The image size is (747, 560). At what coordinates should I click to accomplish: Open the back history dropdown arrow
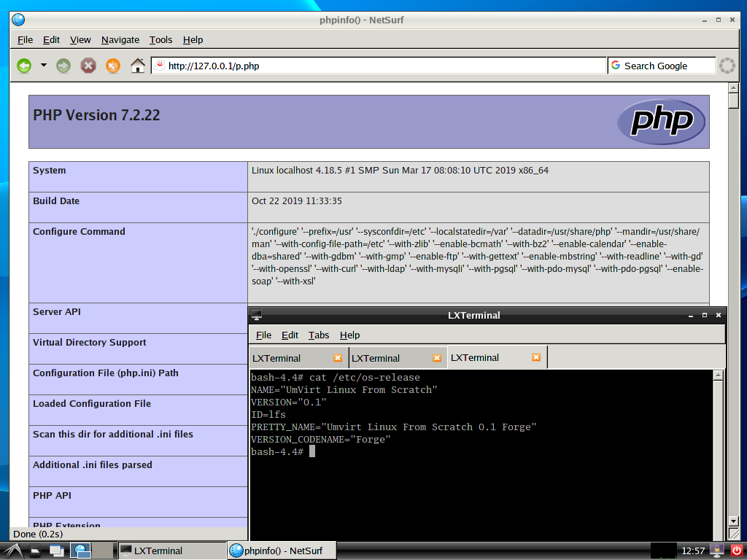pos(43,66)
